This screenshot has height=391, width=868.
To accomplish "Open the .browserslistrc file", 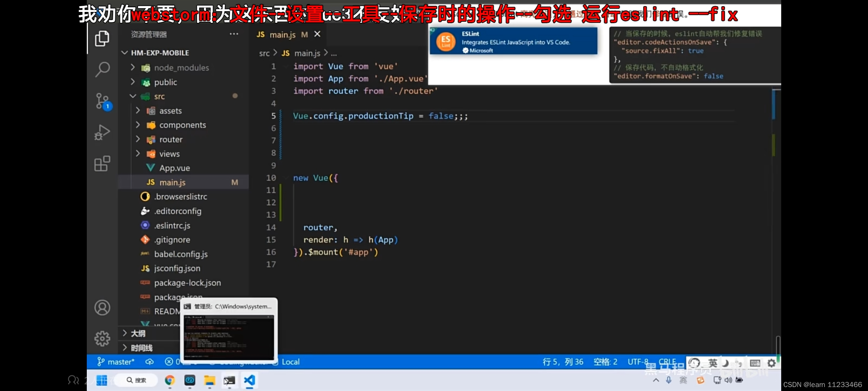I will coord(181,197).
